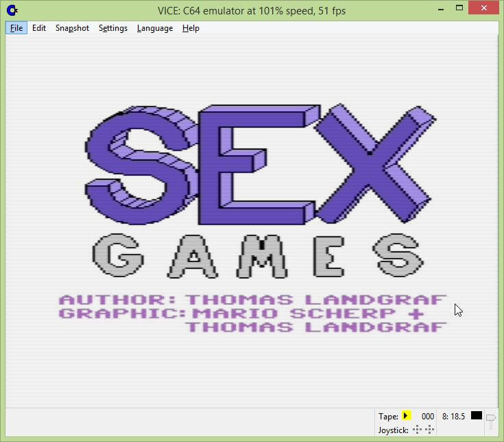504x442 pixels.
Task: Click the Tape: label in status bar
Action: [388, 417]
